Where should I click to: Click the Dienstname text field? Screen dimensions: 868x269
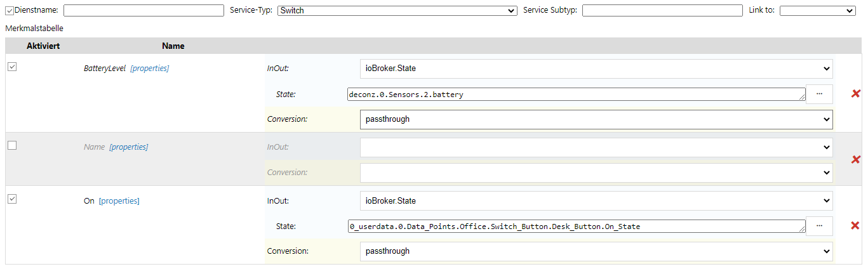pyautogui.click(x=144, y=11)
